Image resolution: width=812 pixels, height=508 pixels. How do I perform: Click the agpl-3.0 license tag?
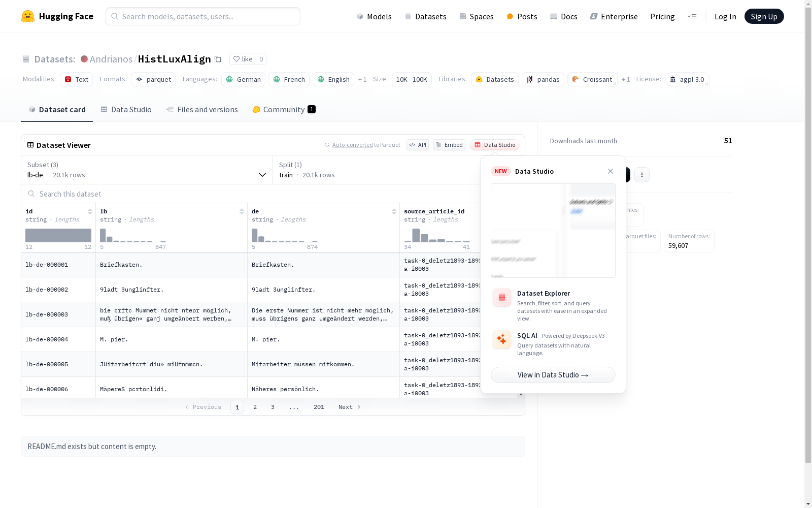687,79
